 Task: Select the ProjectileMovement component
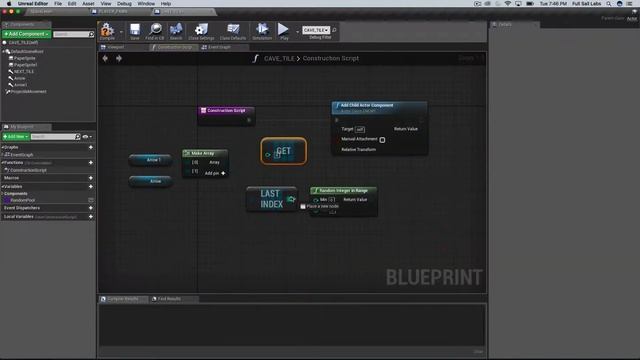pyautogui.click(x=28, y=92)
